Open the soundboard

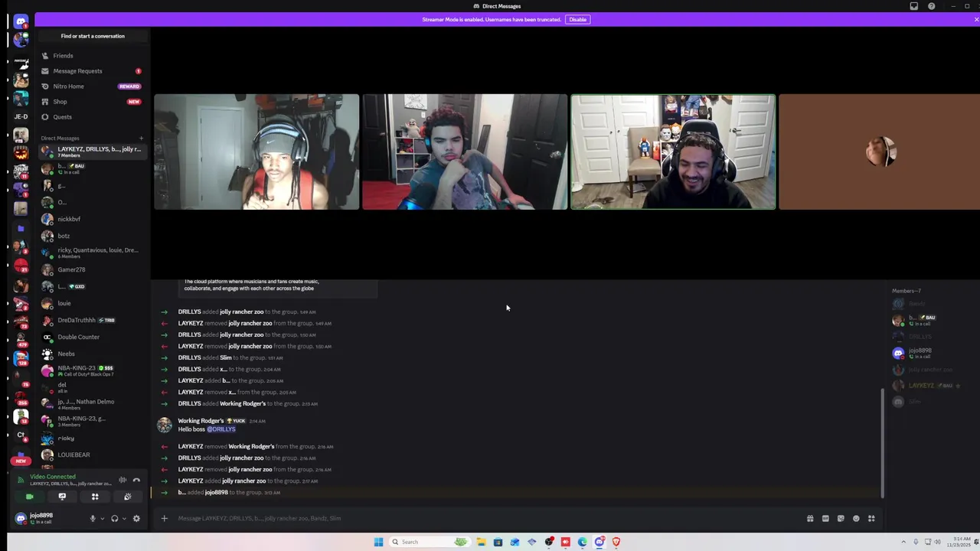pyautogui.click(x=127, y=497)
